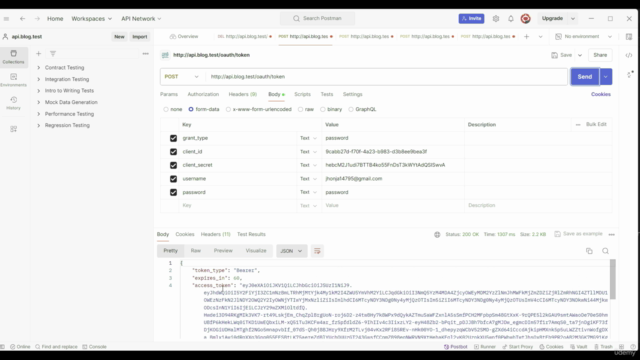Screen dimensions: 640x360
Task: Uncheck the password row checkbox
Action: coord(173,192)
